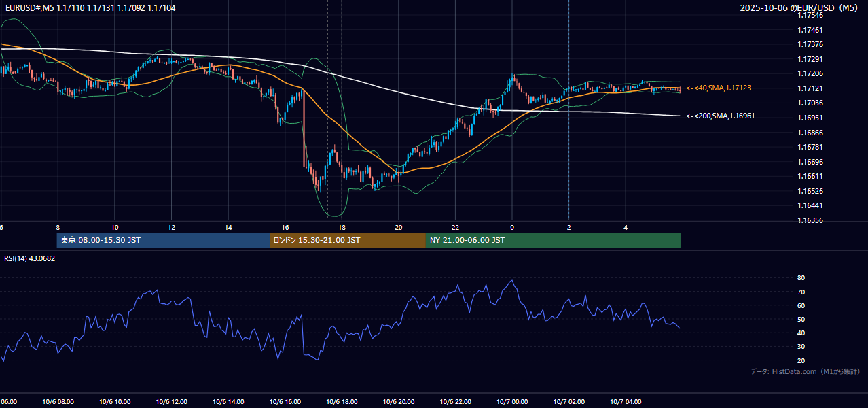
Task: Click the 200 SMA 1.16961 label
Action: tap(721, 116)
